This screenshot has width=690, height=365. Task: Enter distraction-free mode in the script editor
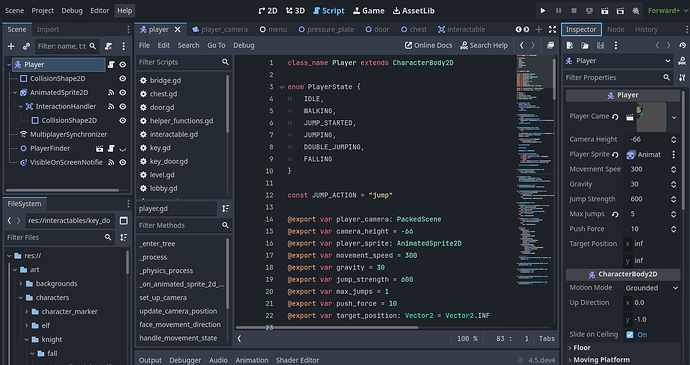click(552, 29)
